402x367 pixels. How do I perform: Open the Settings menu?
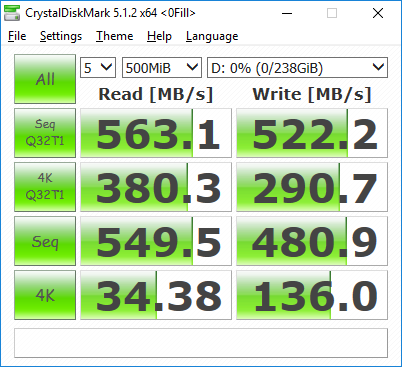[x=61, y=36]
